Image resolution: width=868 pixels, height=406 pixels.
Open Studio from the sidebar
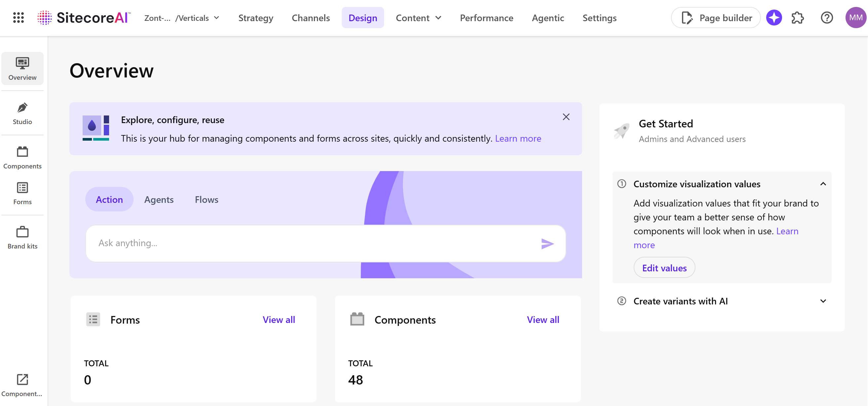(x=22, y=113)
